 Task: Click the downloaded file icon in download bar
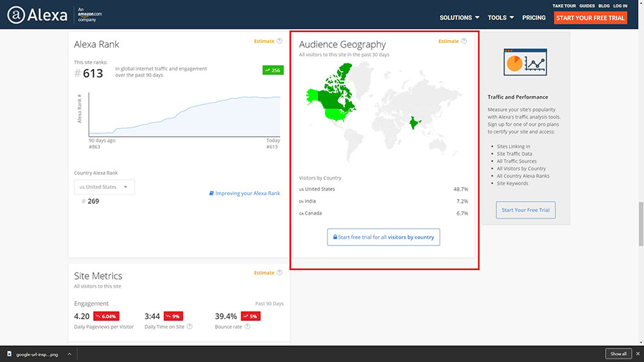tap(9, 354)
